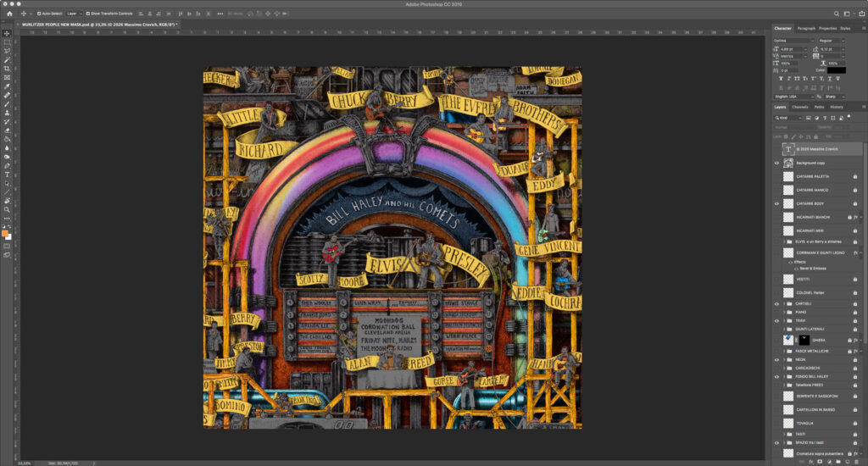Select the Lasso tool
This screenshot has width=868, height=466.
pos(7,51)
